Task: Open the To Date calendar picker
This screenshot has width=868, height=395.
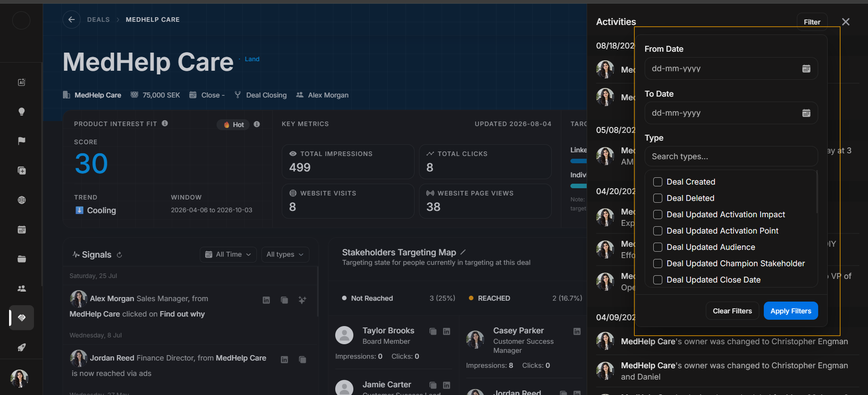Action: point(806,113)
